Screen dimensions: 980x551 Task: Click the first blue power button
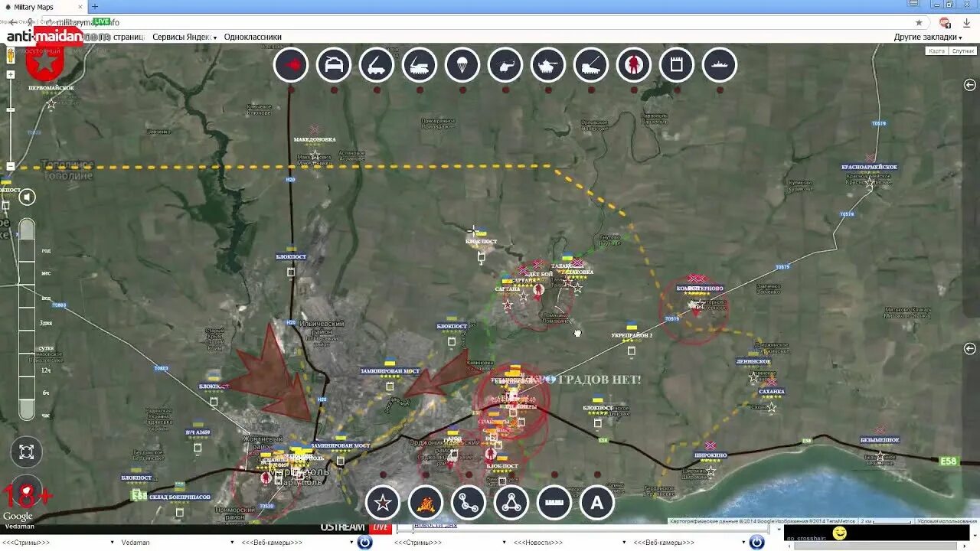[365, 543]
